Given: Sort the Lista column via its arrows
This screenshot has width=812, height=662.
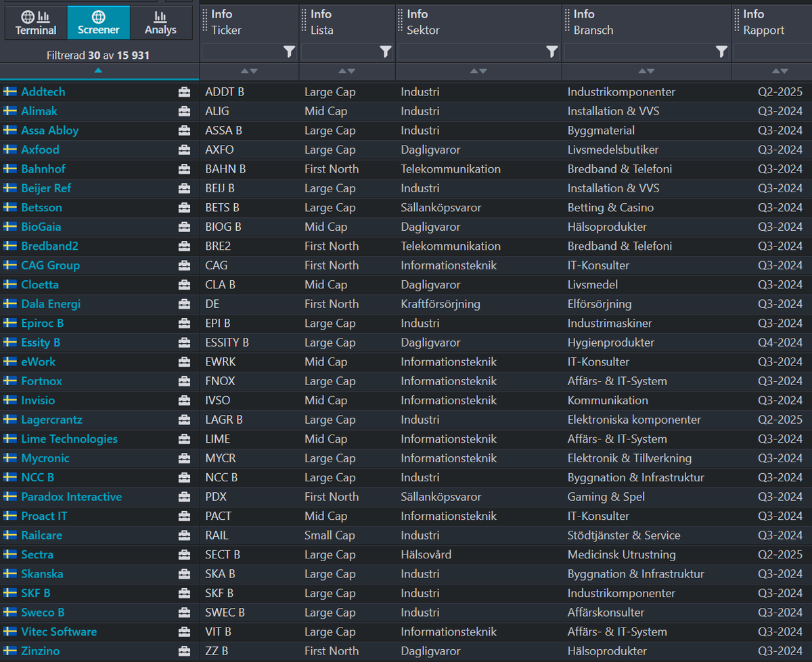Looking at the screenshot, I should 346,71.
